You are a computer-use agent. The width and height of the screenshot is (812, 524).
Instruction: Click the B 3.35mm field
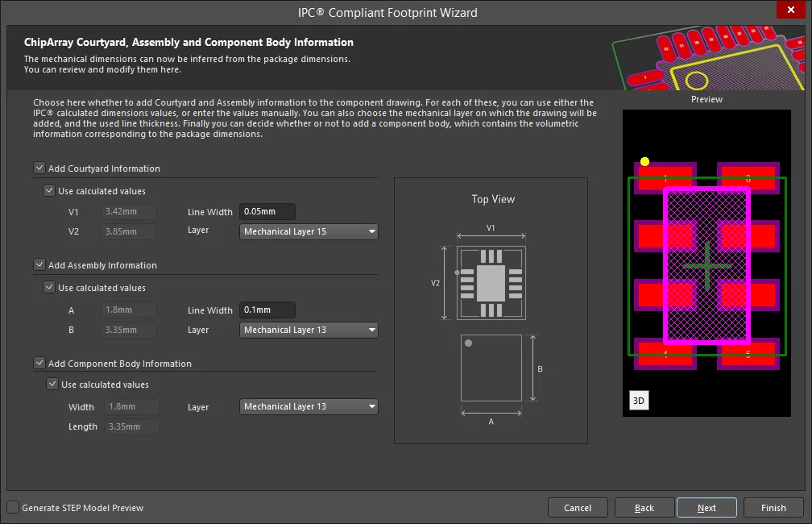128,331
